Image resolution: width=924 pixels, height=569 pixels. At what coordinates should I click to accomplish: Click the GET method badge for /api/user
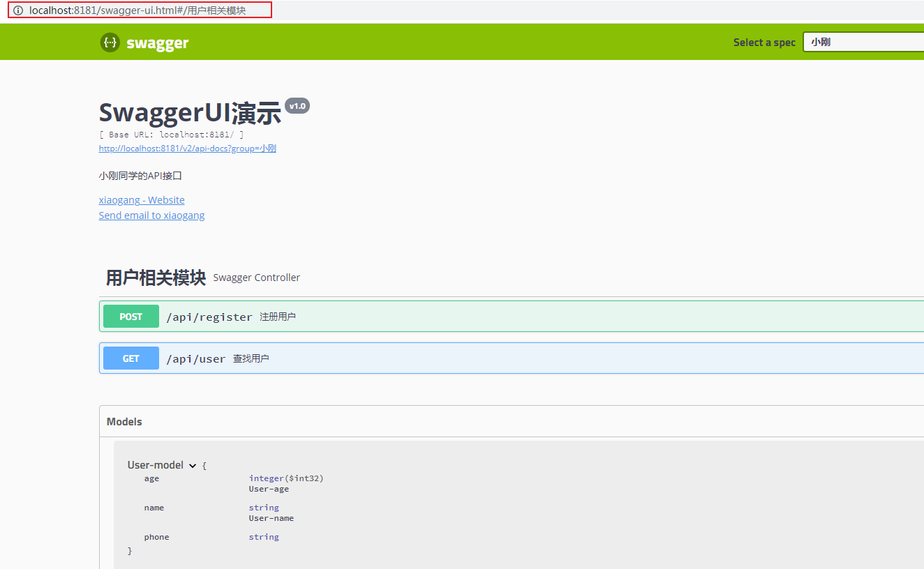[x=131, y=358]
